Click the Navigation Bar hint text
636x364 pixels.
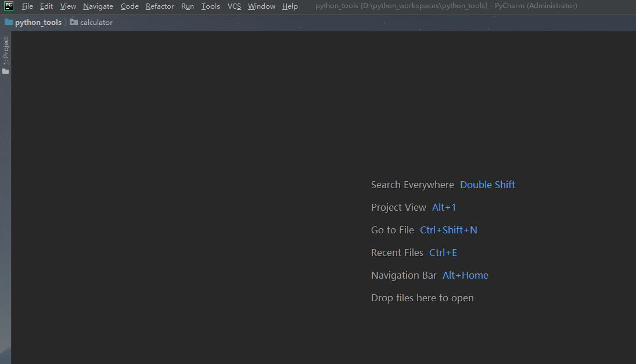[404, 276]
